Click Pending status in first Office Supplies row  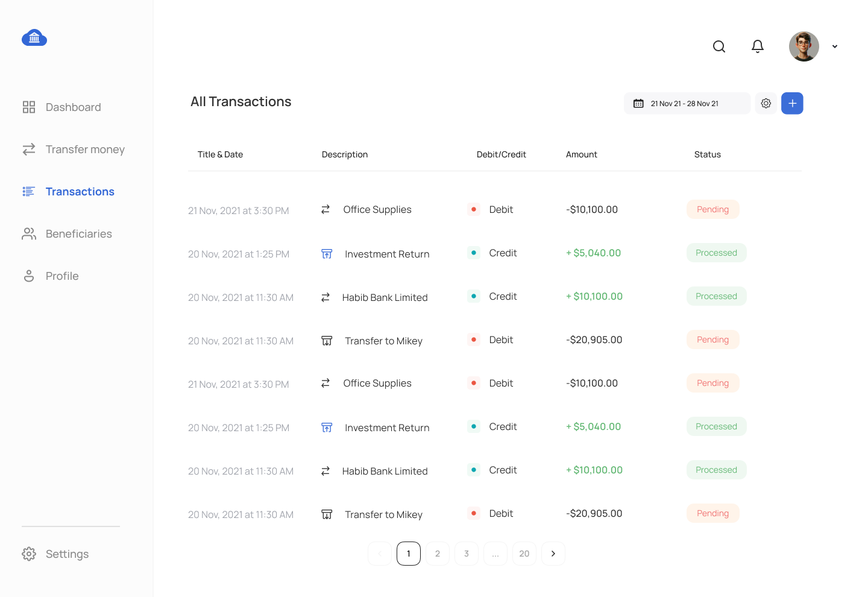pyautogui.click(x=713, y=209)
